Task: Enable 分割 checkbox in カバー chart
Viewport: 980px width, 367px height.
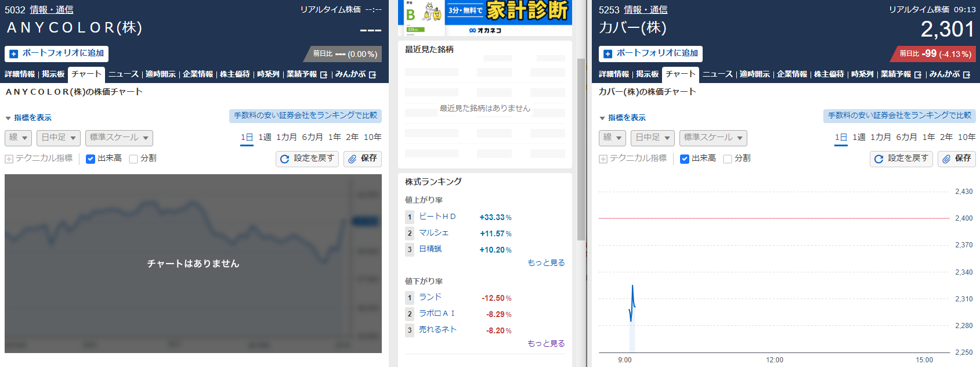Action: (728, 159)
